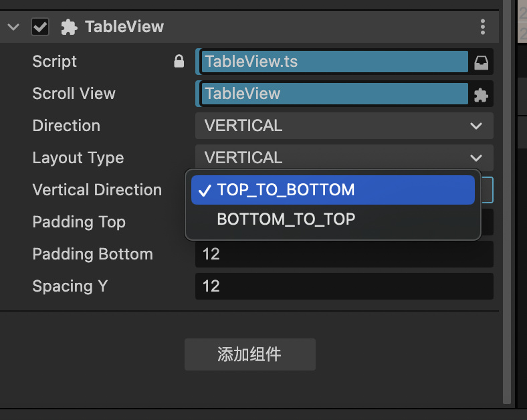This screenshot has width=527, height=420.
Task: Click the TableView Scroll View reference field
Action: pos(334,94)
